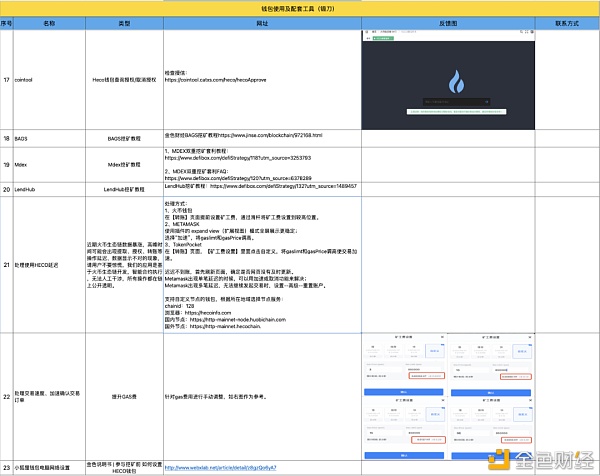Viewport: 600px width, 476px height.
Task: Select the 类型 column header
Action: pos(124,23)
